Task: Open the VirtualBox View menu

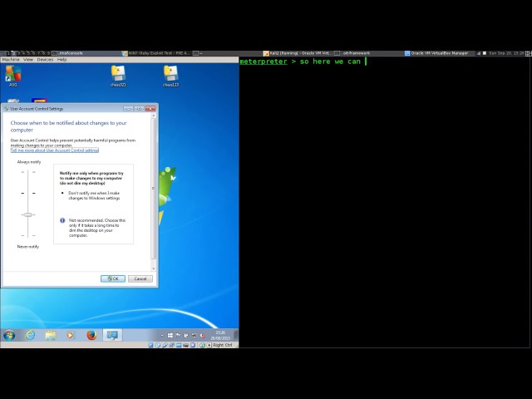Action: click(x=28, y=59)
